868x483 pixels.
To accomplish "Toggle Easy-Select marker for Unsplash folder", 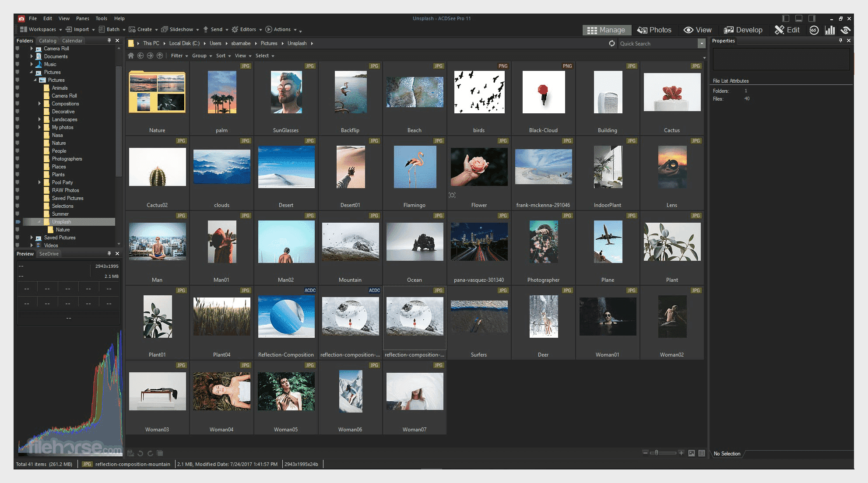I will 18,222.
